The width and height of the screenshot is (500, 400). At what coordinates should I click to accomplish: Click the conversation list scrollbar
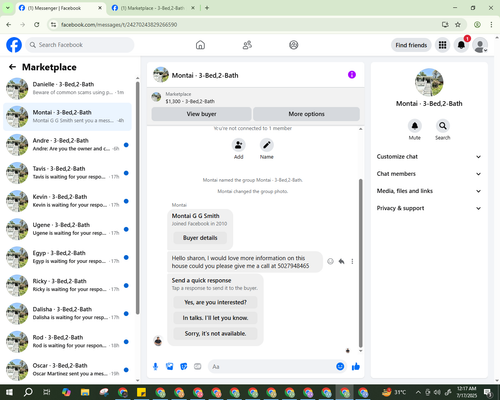pos(137,197)
